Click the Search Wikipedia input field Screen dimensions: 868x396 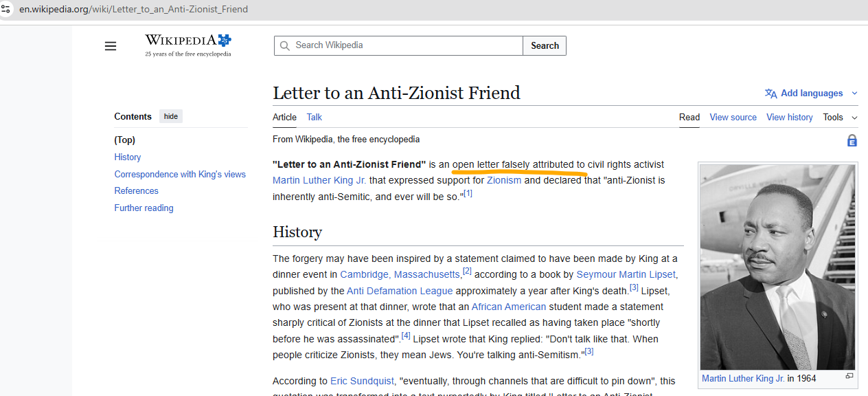pyautogui.click(x=405, y=45)
